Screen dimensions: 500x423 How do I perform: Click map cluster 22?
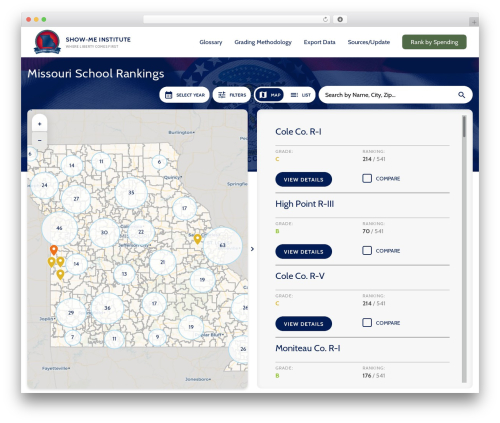(x=141, y=232)
